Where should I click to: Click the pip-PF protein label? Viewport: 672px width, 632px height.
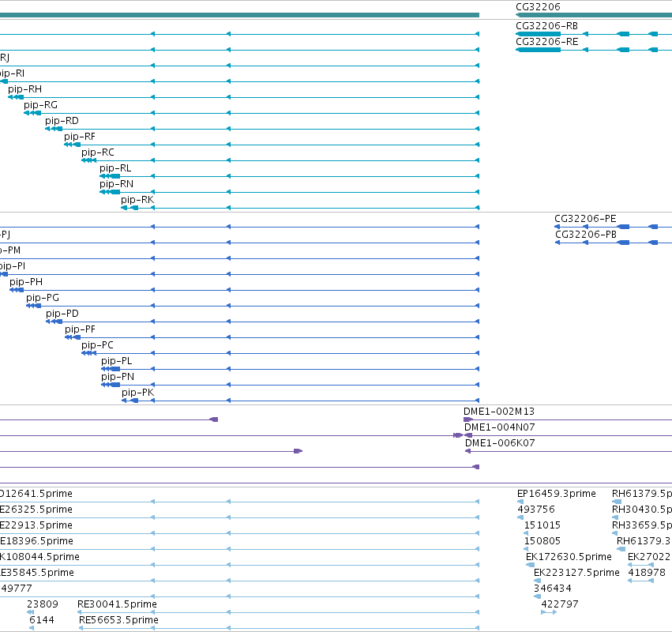point(80,329)
